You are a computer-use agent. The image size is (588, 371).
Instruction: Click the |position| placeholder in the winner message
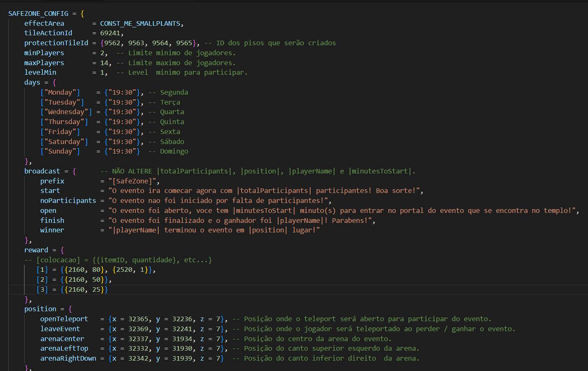pyautogui.click(x=268, y=230)
